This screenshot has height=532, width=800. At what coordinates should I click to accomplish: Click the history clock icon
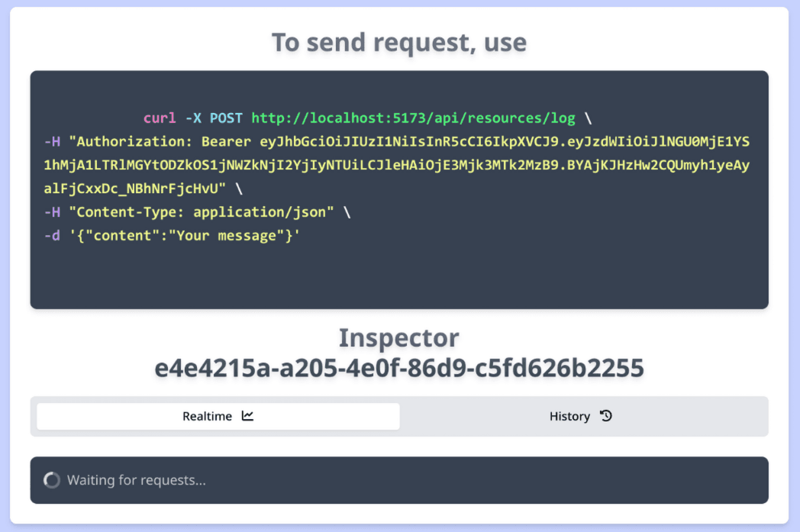point(606,416)
